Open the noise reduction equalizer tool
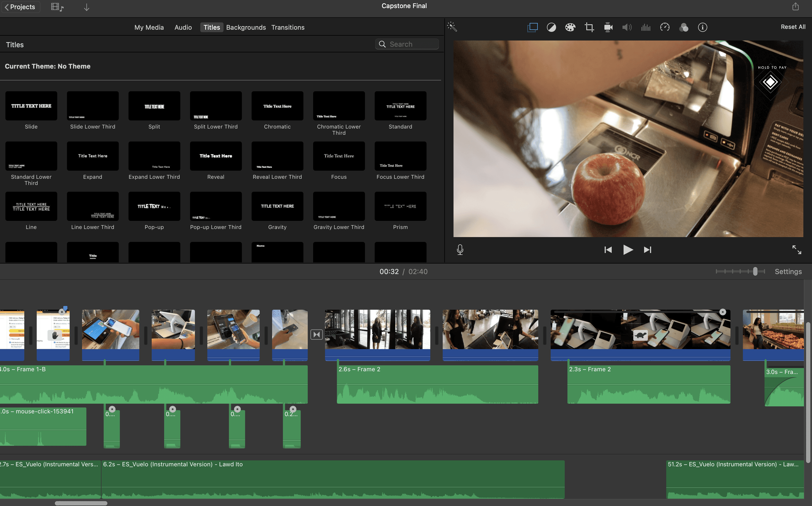Viewport: 812px width, 506px height. tap(646, 27)
